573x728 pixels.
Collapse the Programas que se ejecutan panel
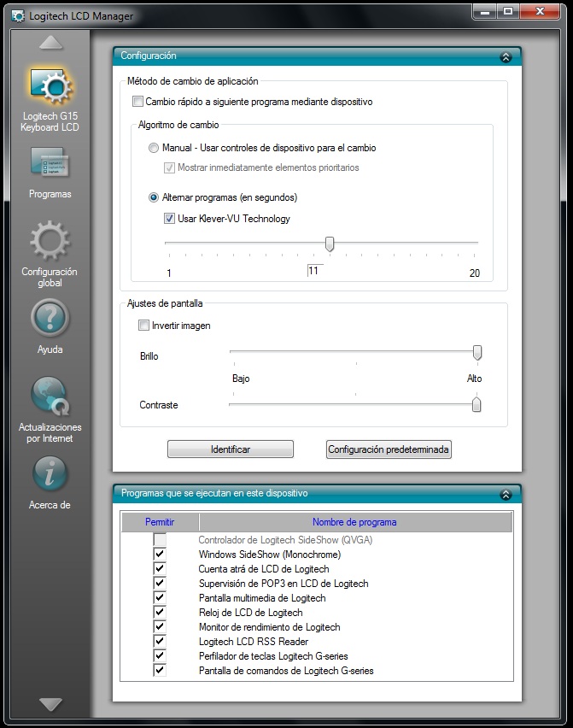506,494
